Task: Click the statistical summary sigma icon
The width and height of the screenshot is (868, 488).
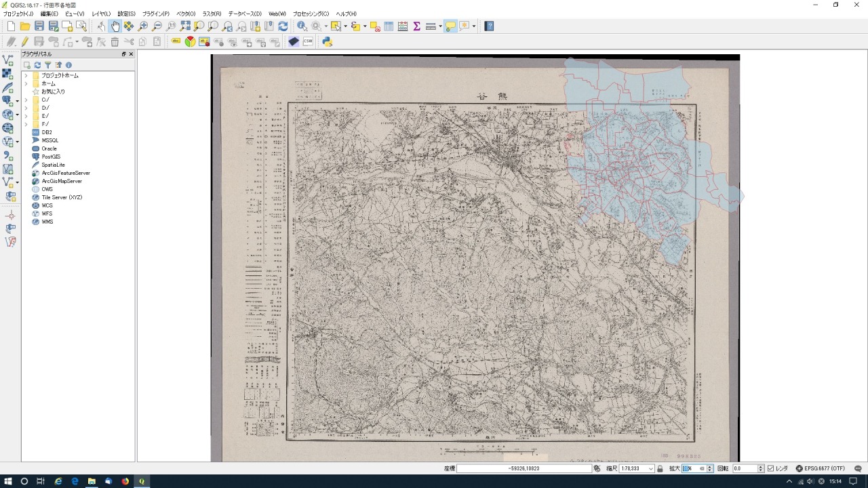Action: click(x=416, y=26)
